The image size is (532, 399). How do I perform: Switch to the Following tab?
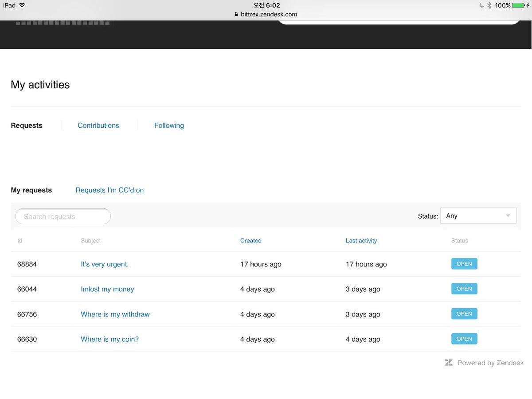click(169, 125)
